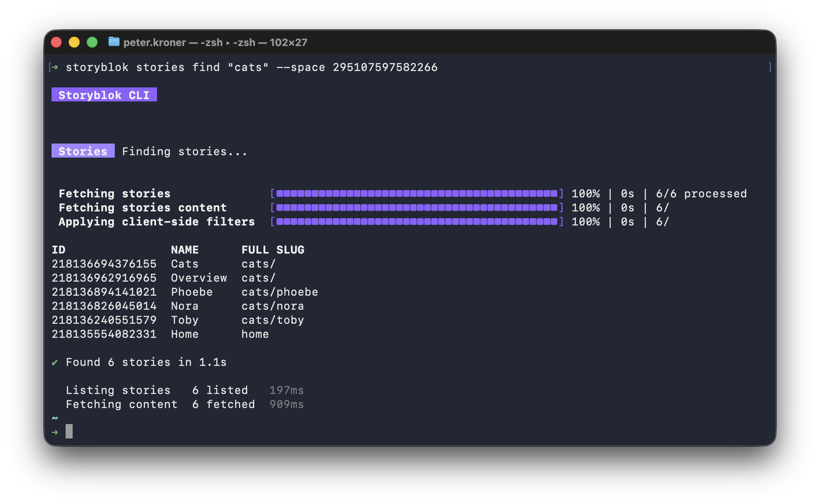Click the '909ms' timing value
Image resolution: width=820 pixels, height=504 pixels.
(x=287, y=404)
